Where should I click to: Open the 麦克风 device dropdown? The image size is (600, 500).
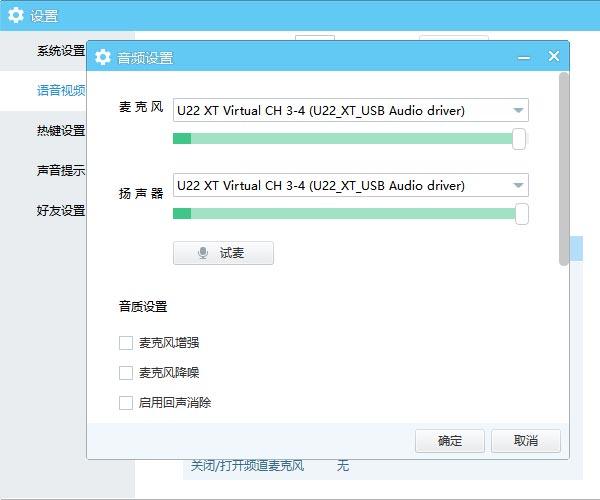pyautogui.click(x=351, y=110)
